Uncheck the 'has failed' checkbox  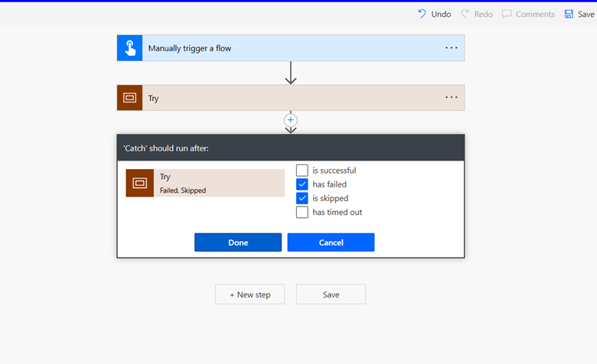[302, 184]
